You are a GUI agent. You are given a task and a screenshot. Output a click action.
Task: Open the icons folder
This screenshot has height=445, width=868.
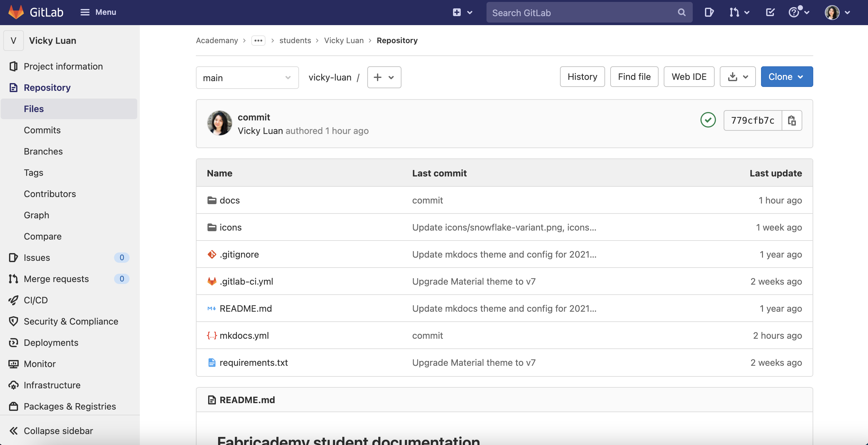coord(230,227)
